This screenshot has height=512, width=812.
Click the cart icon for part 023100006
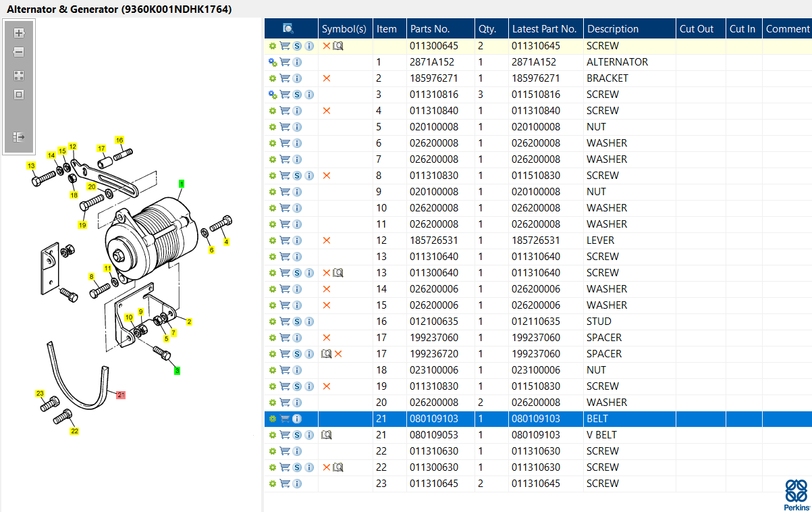point(285,370)
